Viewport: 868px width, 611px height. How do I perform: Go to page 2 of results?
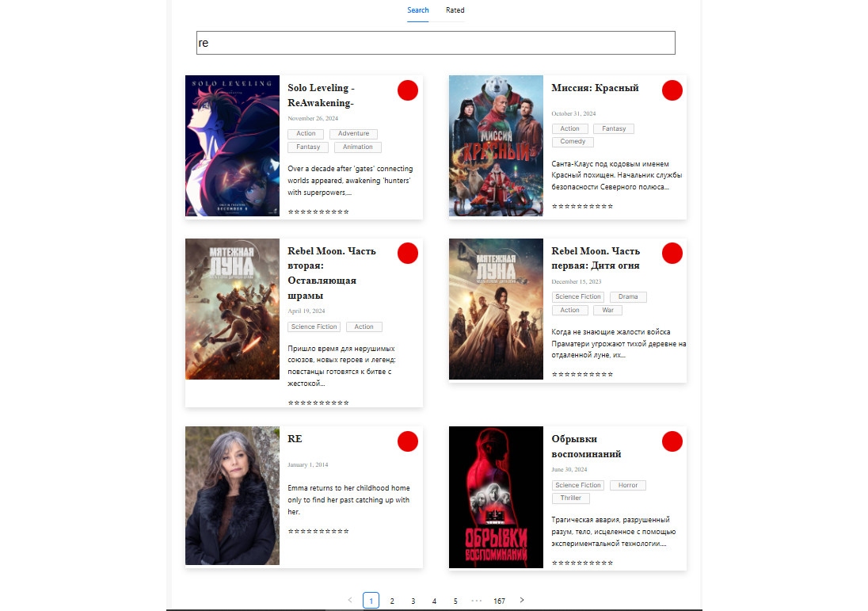tap(392, 601)
